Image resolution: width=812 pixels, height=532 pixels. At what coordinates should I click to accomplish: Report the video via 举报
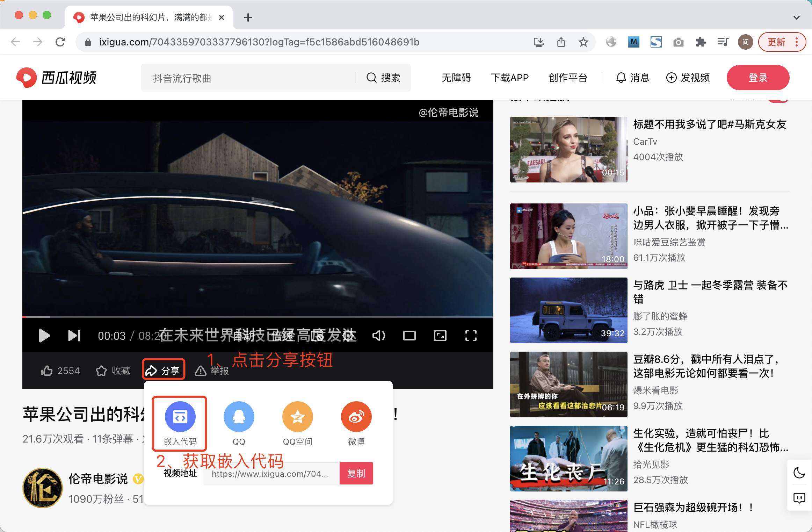coord(211,371)
